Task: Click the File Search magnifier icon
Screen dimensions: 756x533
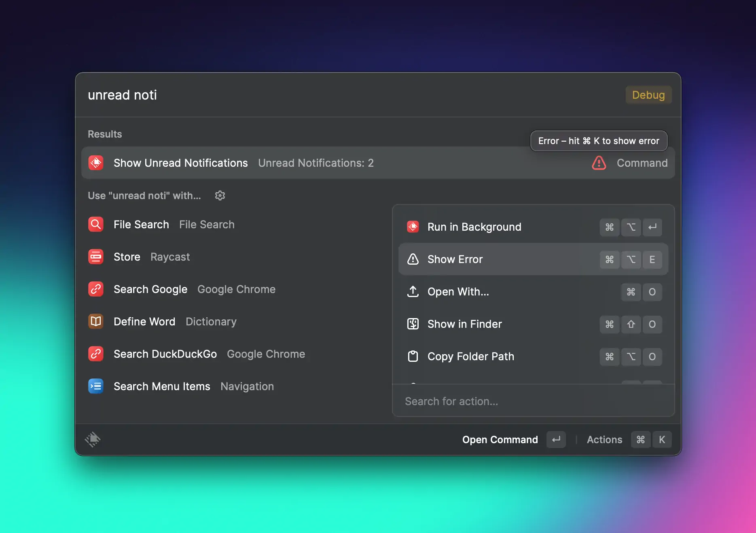Action: [x=96, y=224]
